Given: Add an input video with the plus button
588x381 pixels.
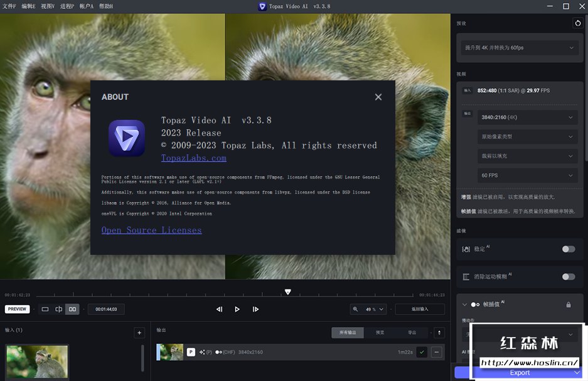Looking at the screenshot, I should (x=139, y=333).
